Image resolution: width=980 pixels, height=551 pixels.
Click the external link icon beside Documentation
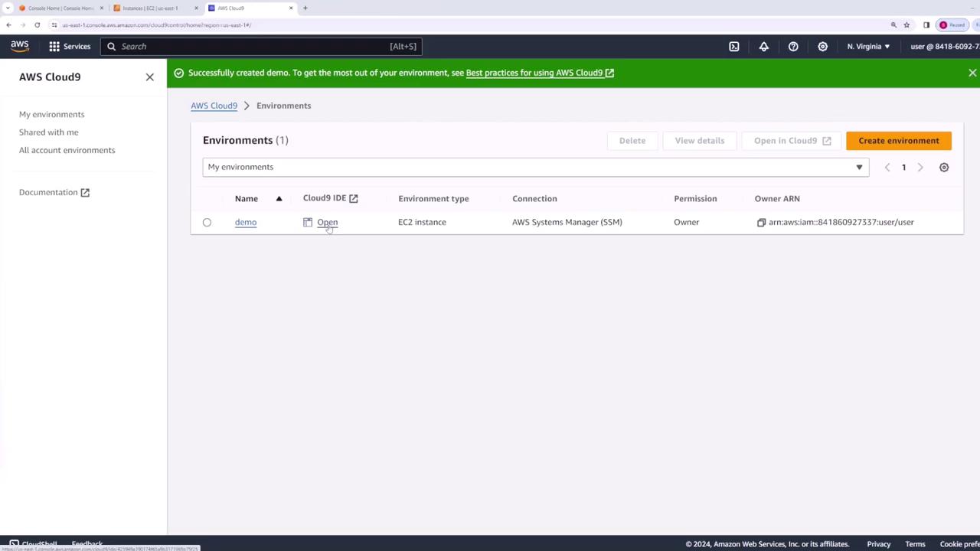85,193
